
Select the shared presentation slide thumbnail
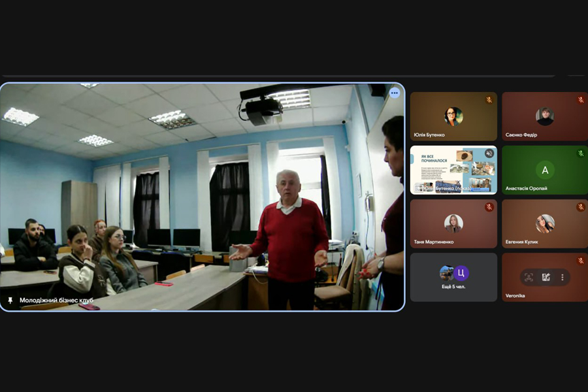454,170
